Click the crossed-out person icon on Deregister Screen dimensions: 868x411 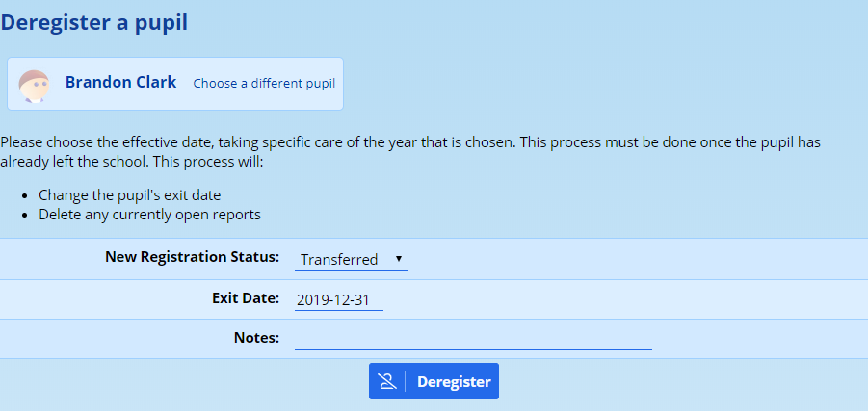click(x=387, y=382)
